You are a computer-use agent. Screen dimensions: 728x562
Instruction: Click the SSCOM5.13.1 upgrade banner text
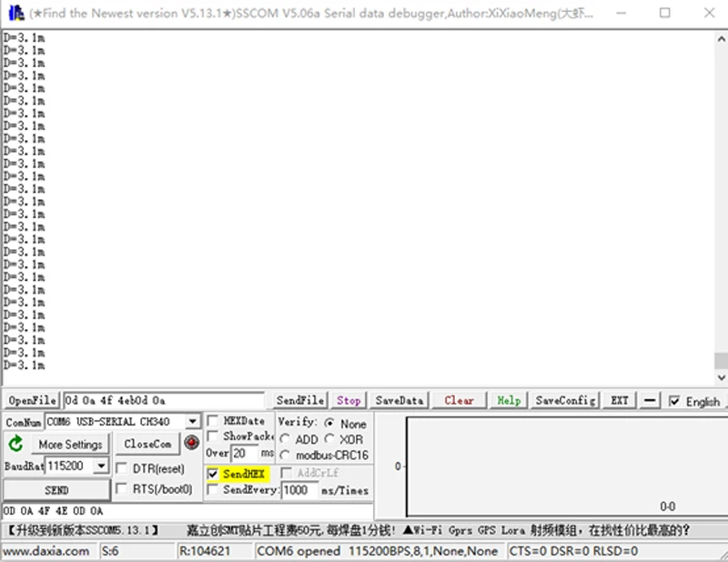coord(84,530)
